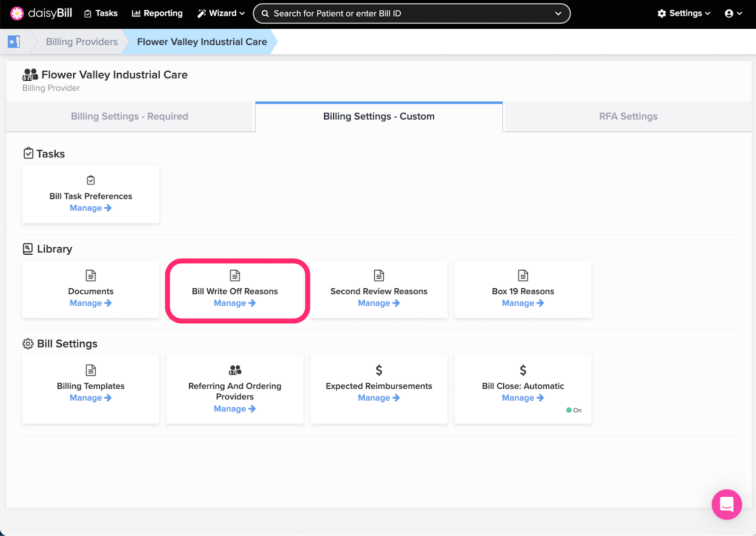Click the Documents card icon
This screenshot has width=756, height=536.
[91, 275]
